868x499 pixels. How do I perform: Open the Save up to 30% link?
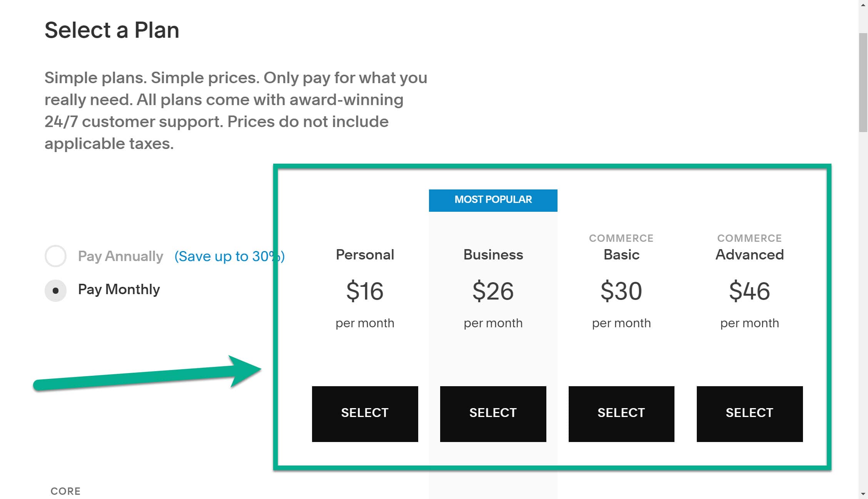229,256
